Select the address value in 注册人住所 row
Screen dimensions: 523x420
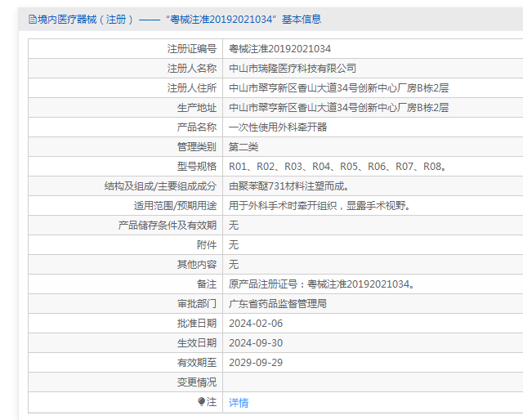pos(339,88)
